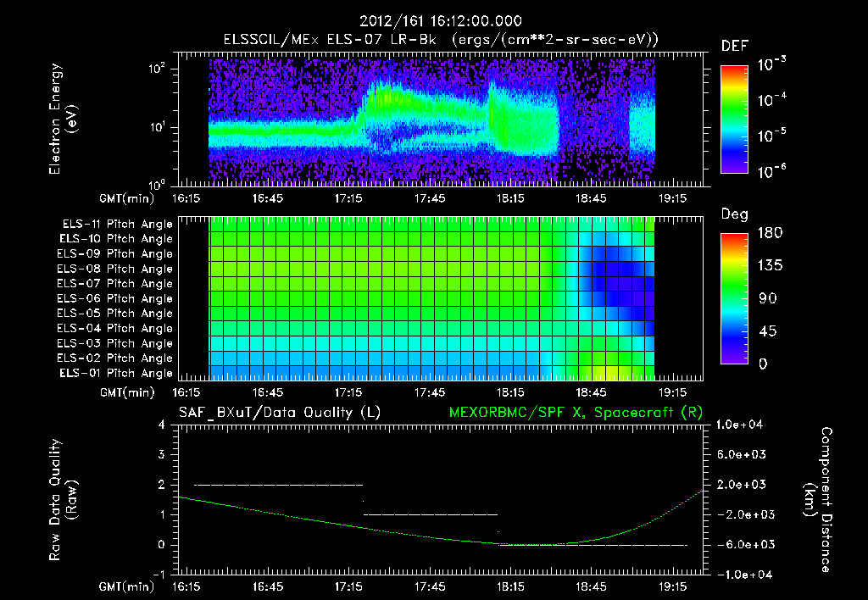Click the 1.0e+04 distance axis value

point(739,425)
